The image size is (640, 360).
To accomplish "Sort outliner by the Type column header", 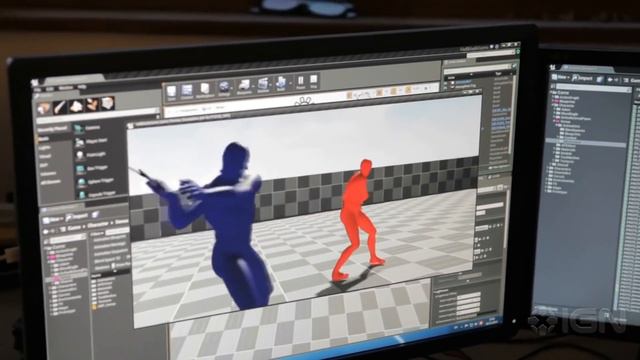I will 498,73.
